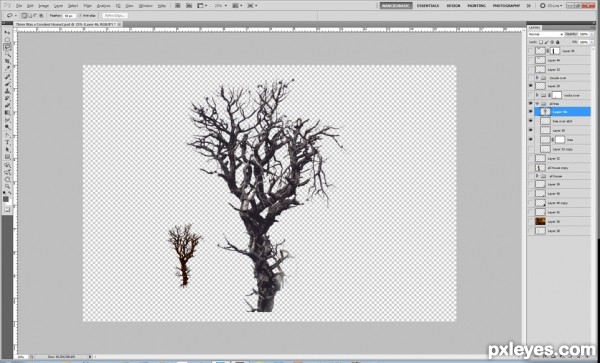Open the Select menu
This screenshot has height=363, width=600.
click(73, 6)
